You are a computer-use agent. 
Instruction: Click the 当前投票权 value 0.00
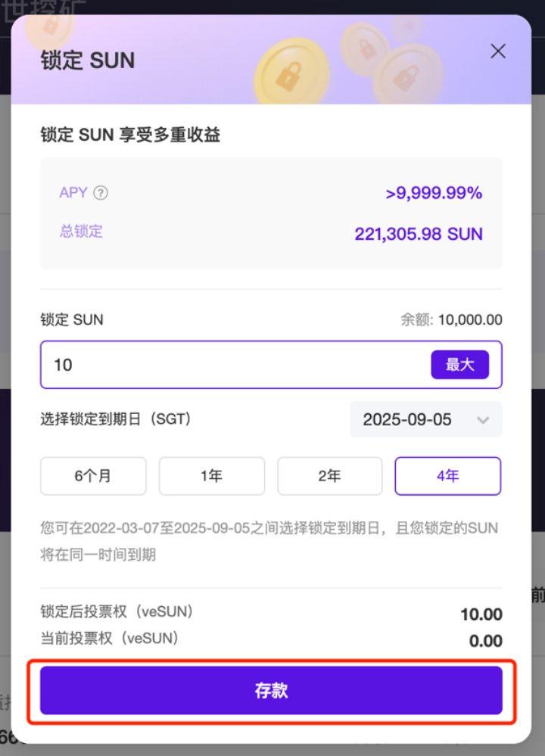click(485, 641)
